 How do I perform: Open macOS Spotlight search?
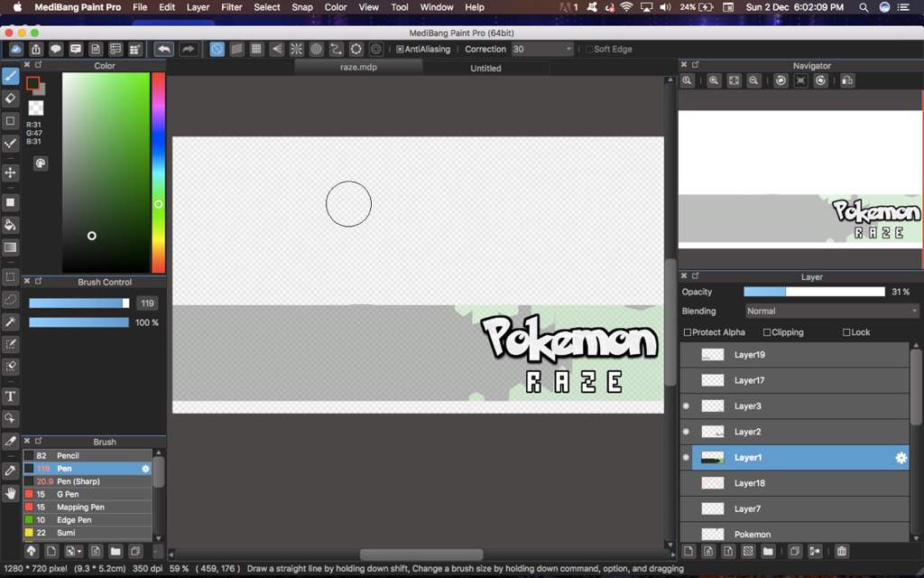[864, 7]
